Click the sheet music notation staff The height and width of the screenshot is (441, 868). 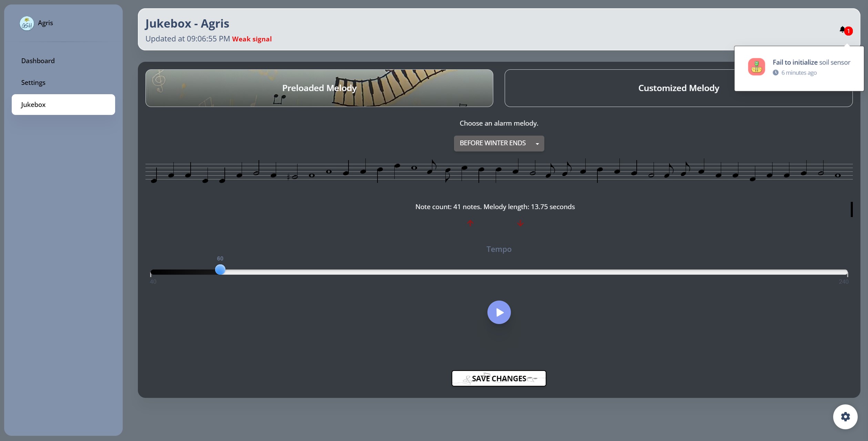(x=499, y=171)
